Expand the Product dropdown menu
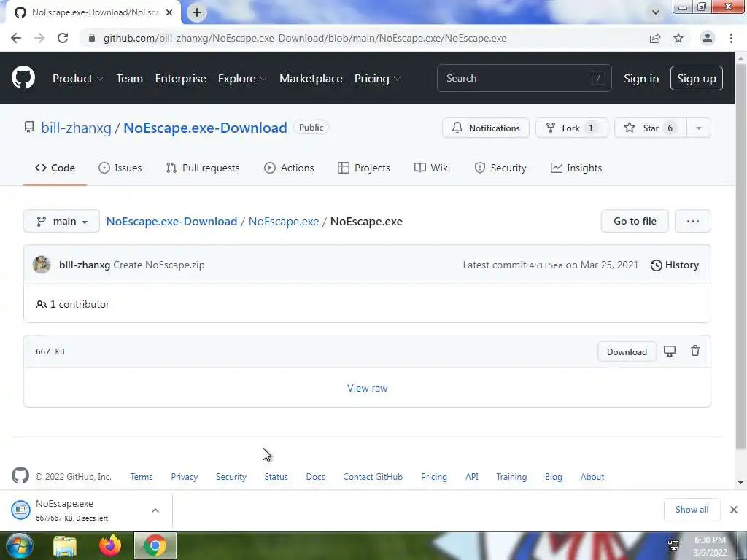 (x=77, y=79)
